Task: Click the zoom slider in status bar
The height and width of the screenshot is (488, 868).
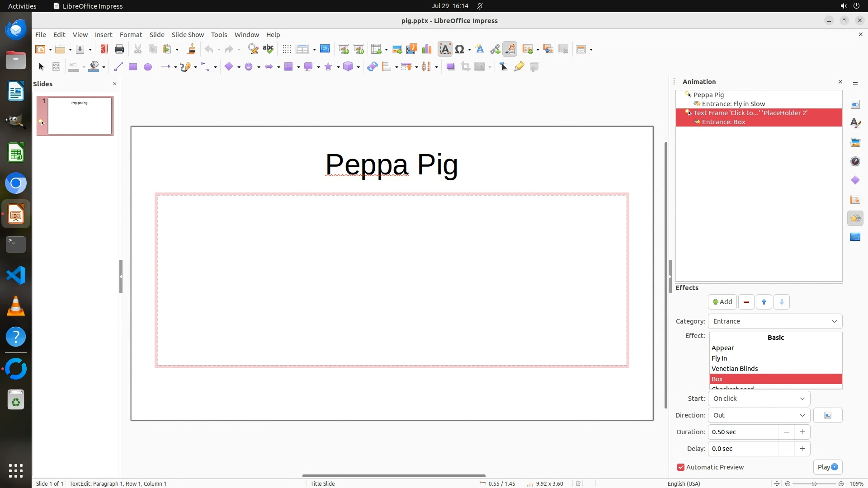Action: (x=814, y=483)
